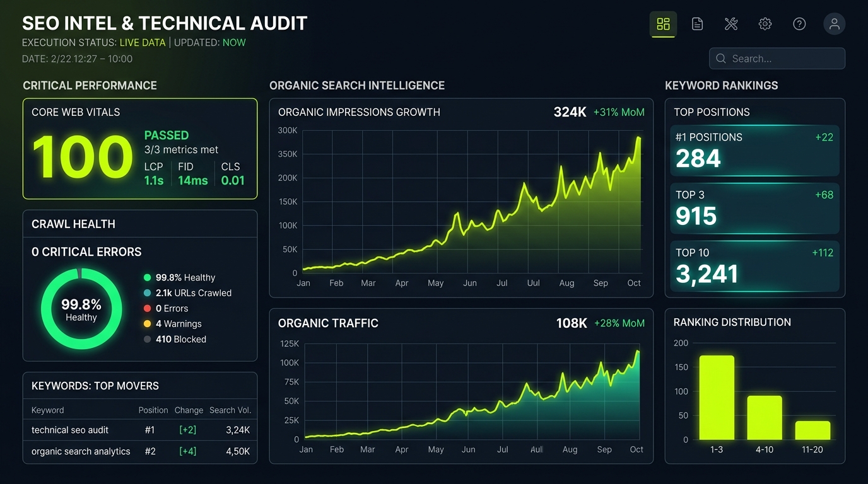Open the user profile avatar
This screenshot has height=484, width=868.
pos(835,24)
